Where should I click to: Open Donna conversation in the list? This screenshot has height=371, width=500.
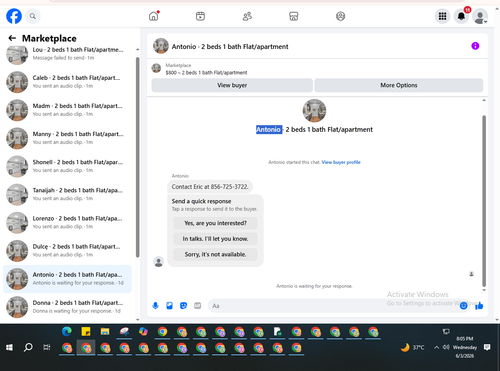68,307
